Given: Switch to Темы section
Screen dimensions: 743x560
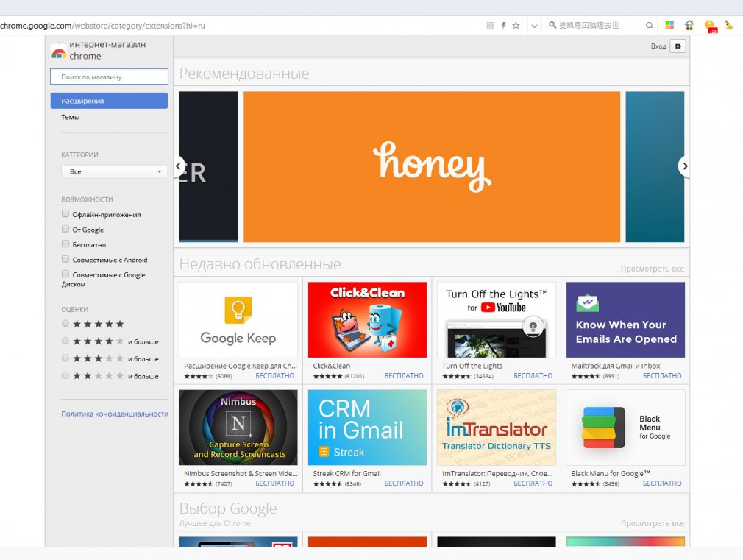Looking at the screenshot, I should click(x=70, y=117).
